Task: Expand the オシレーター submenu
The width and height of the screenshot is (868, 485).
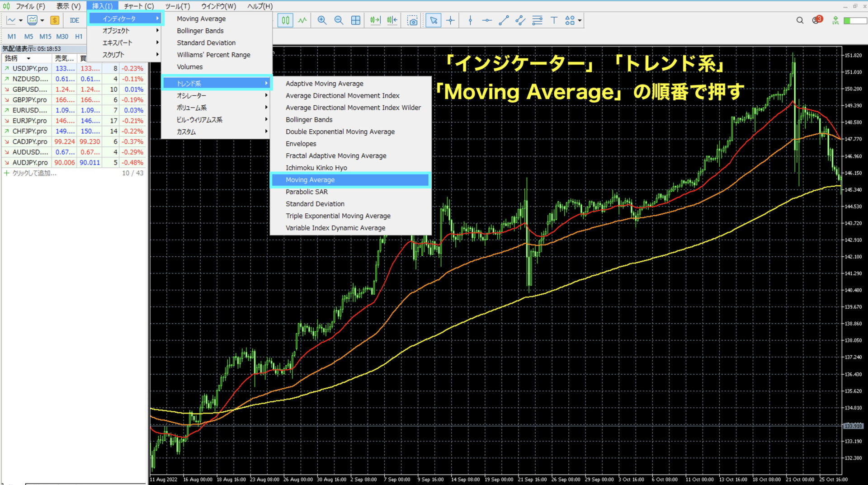Action: tap(216, 95)
